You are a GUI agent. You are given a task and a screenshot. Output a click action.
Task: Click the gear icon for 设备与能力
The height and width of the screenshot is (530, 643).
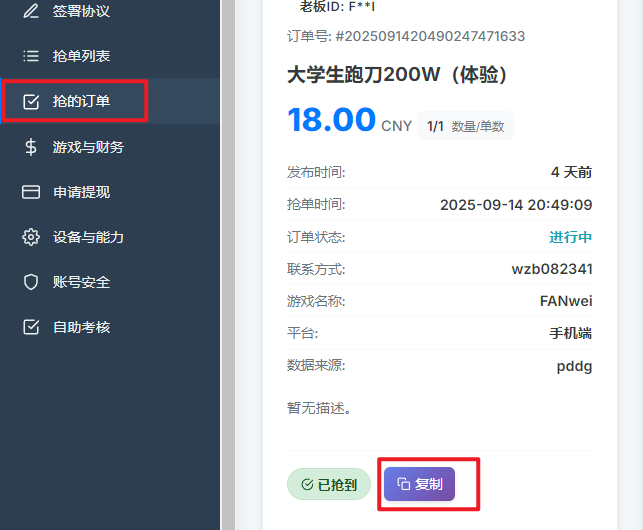pyautogui.click(x=31, y=237)
